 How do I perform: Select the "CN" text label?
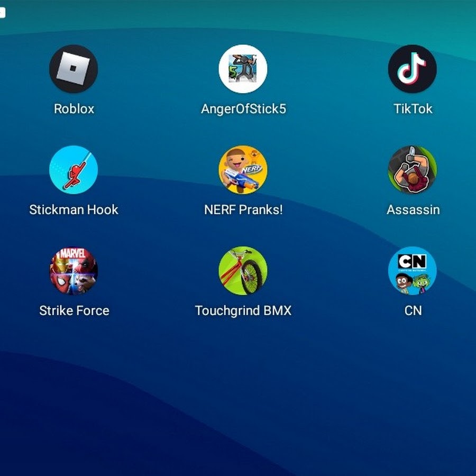coord(413,310)
